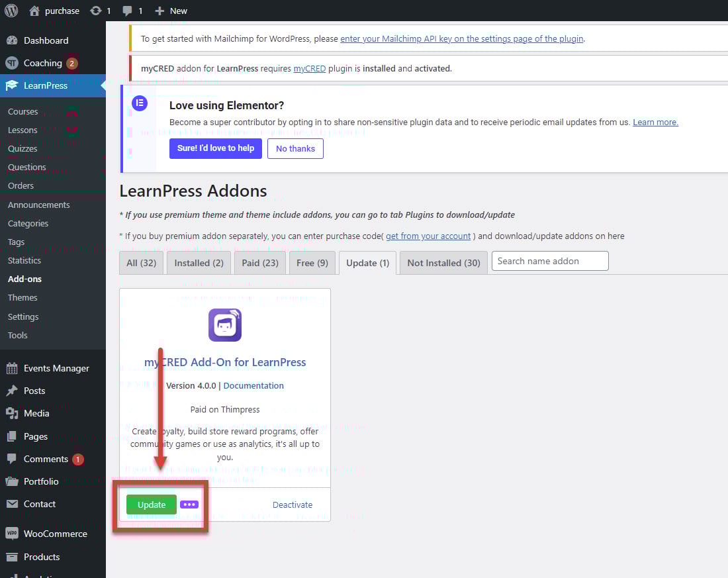Click Deactivate for myCRED add-on
The image size is (728, 578).
tap(293, 505)
